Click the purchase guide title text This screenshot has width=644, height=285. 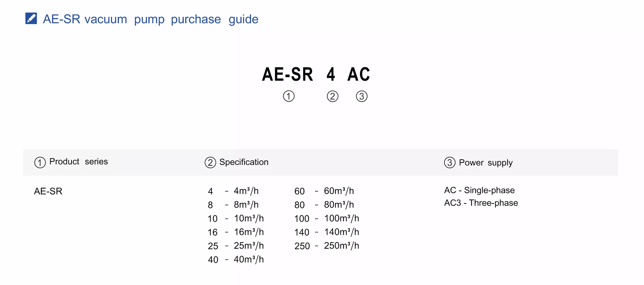(150, 19)
